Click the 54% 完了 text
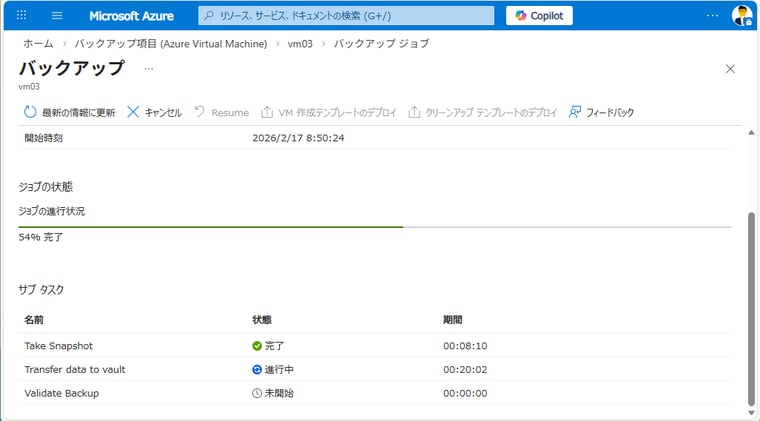Image resolution: width=760 pixels, height=421 pixels. click(41, 237)
